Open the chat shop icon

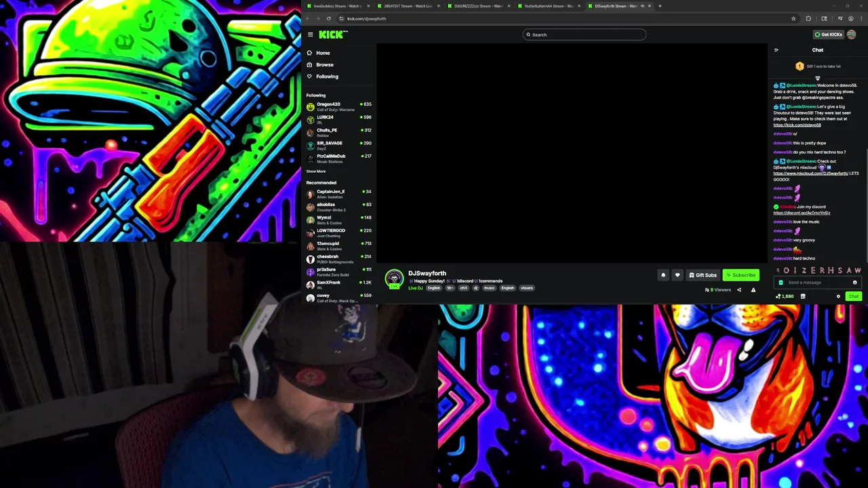(803, 296)
